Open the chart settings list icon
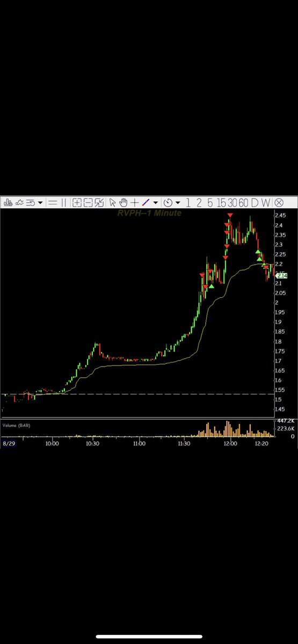This screenshot has width=298, height=644. (31, 202)
